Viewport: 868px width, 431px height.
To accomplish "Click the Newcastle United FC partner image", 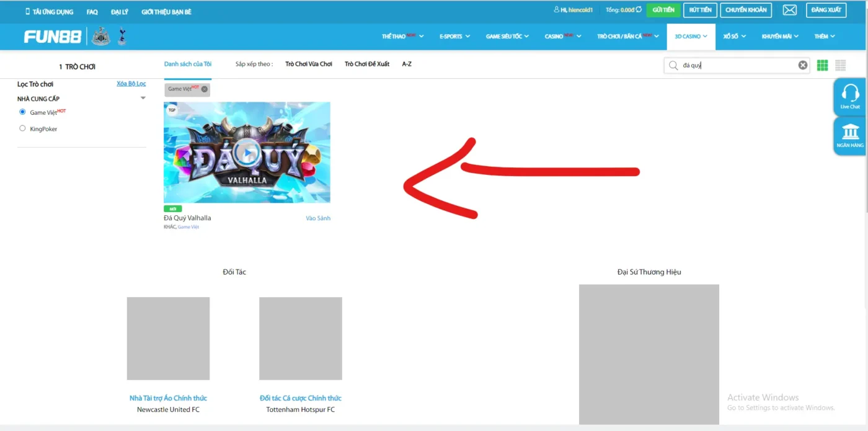I will coord(168,339).
